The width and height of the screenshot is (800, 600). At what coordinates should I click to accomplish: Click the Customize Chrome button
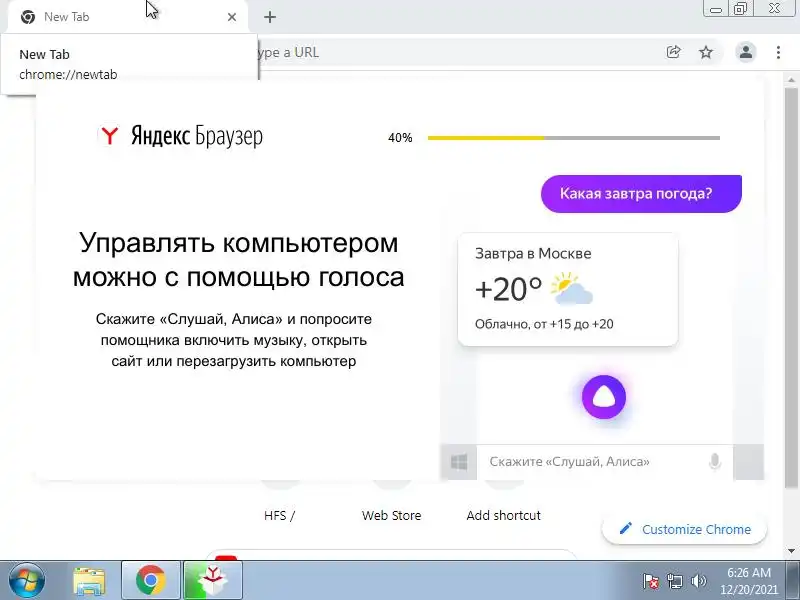pyautogui.click(x=685, y=529)
